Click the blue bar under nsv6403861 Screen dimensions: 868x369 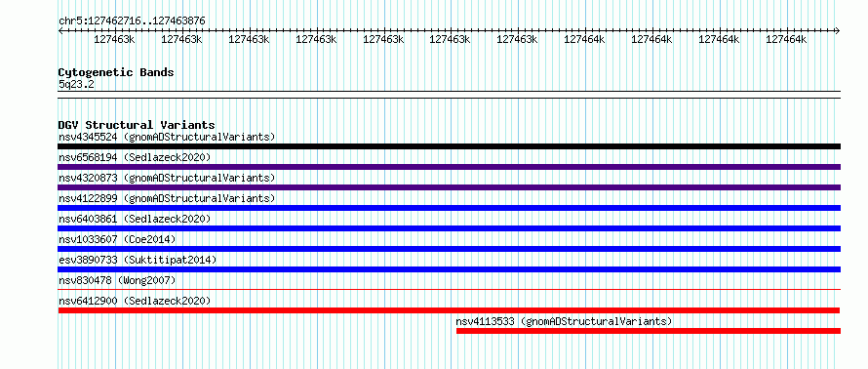449,228
